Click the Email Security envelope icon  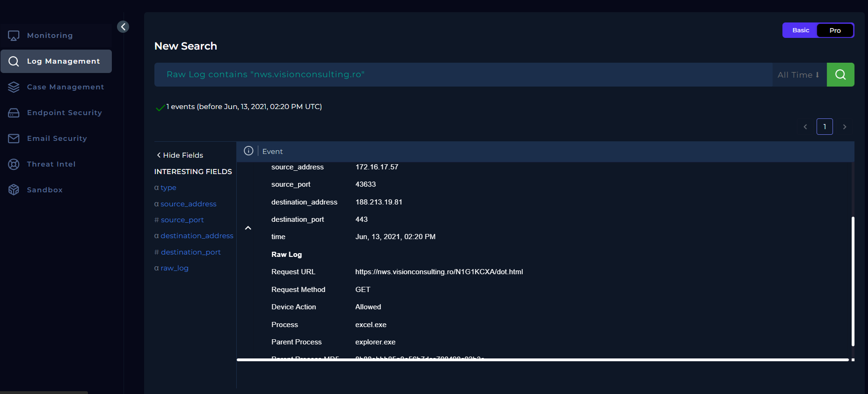click(14, 139)
